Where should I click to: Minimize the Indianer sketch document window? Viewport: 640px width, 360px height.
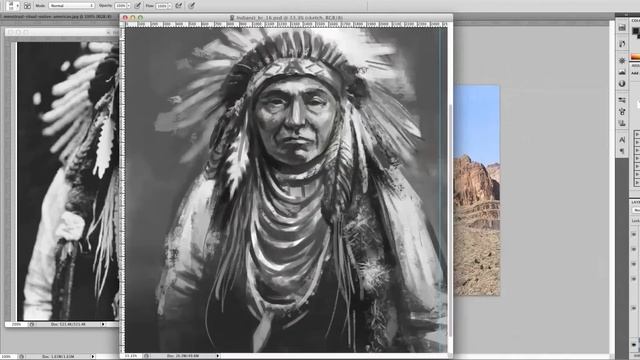(x=133, y=18)
